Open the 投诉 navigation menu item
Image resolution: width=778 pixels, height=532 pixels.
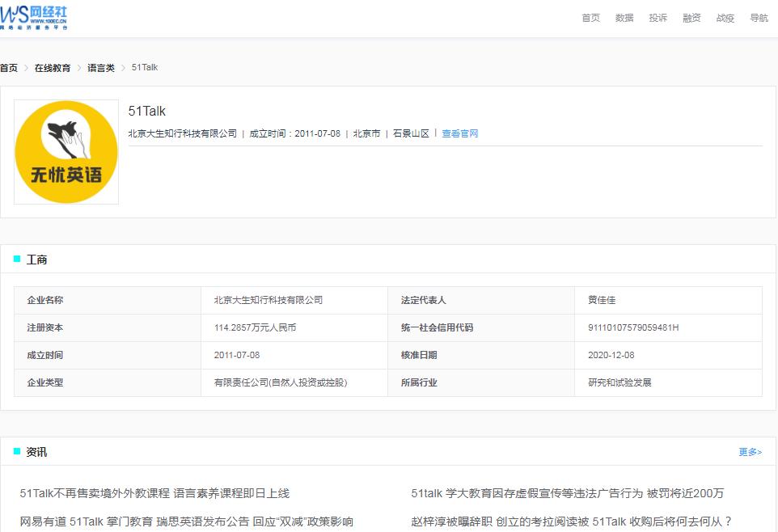click(x=657, y=17)
